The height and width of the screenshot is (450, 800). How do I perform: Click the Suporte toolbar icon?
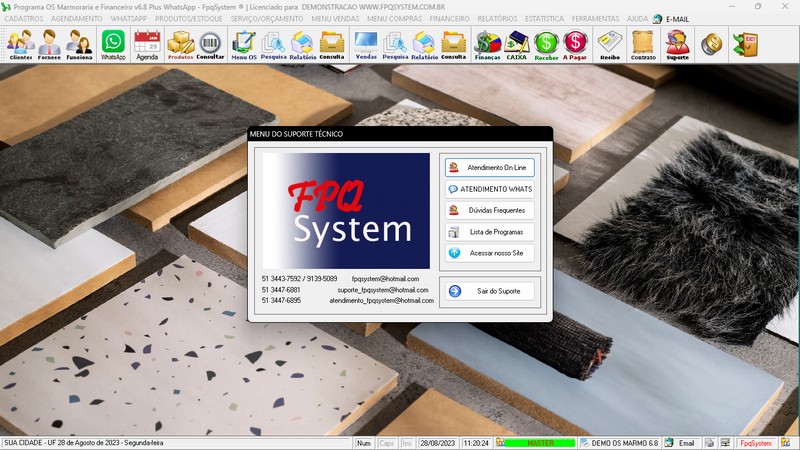tap(678, 45)
